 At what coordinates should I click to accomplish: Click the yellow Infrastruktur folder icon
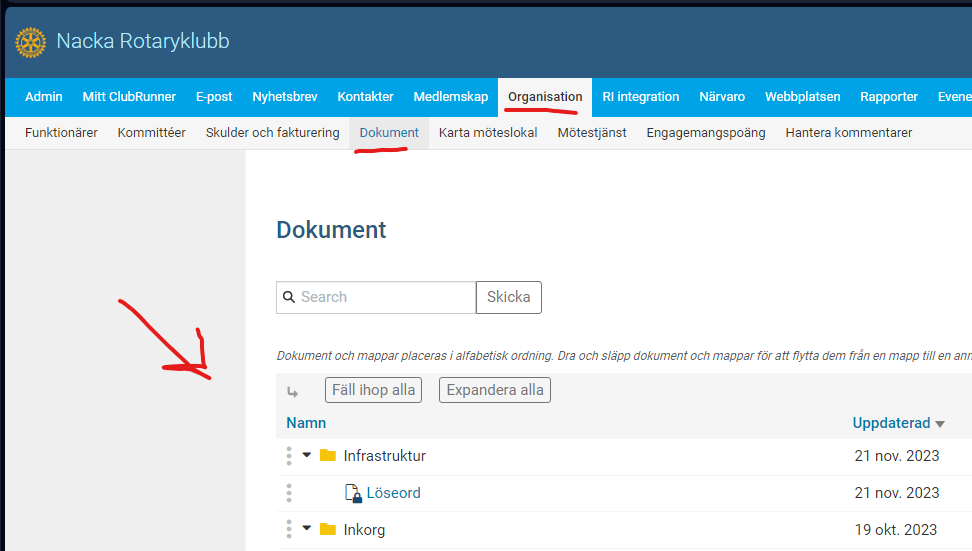coord(328,456)
